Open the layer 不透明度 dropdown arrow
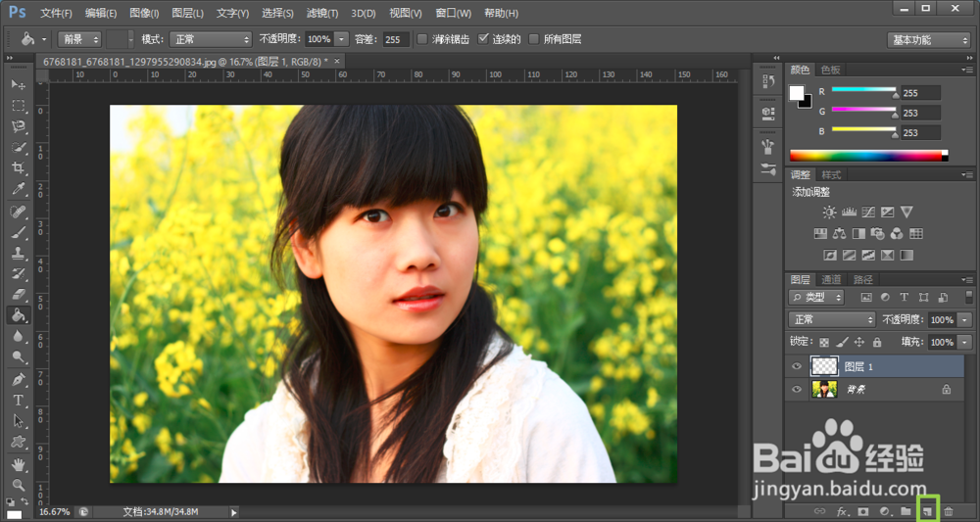 point(965,319)
